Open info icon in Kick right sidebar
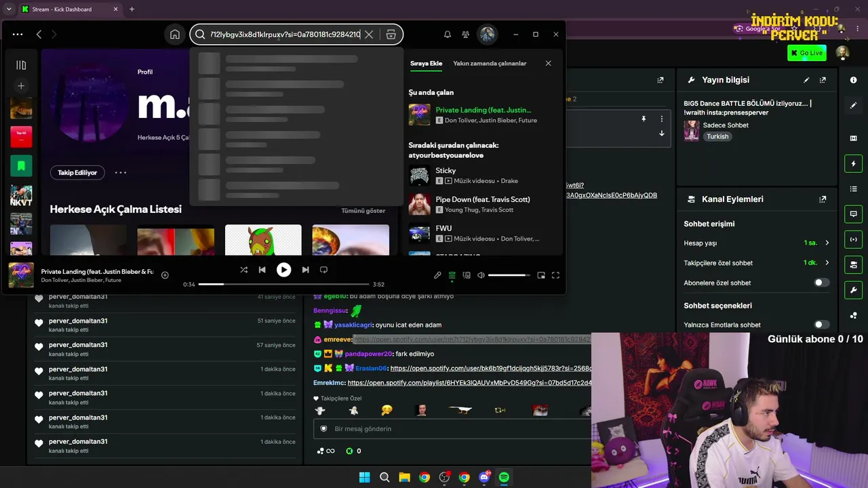868x488 pixels. [853, 80]
